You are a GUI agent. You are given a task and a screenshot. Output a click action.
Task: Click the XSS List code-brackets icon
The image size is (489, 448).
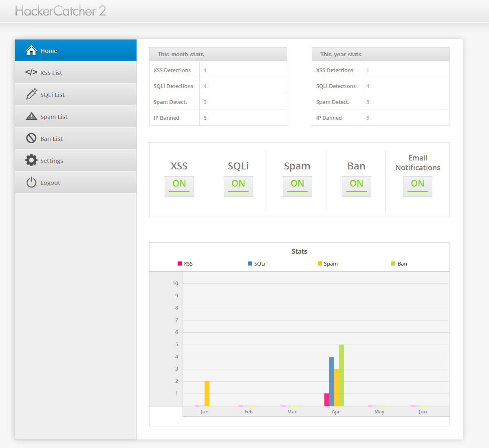[x=31, y=72]
